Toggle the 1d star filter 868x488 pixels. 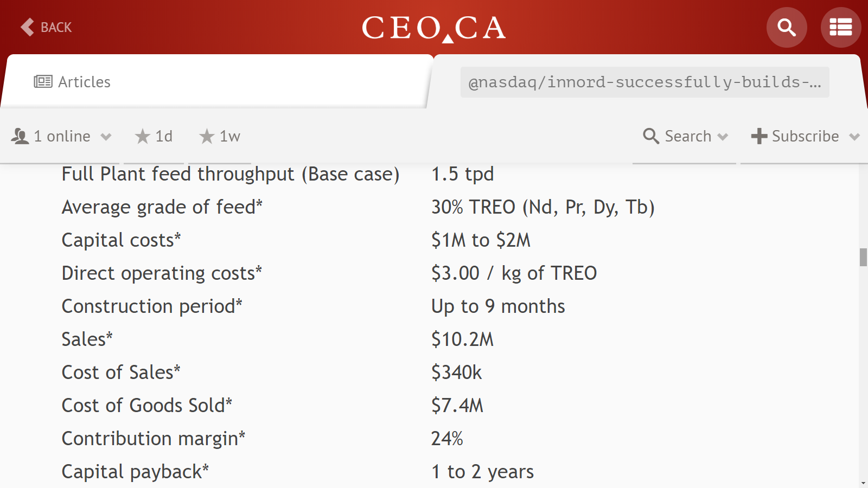154,136
